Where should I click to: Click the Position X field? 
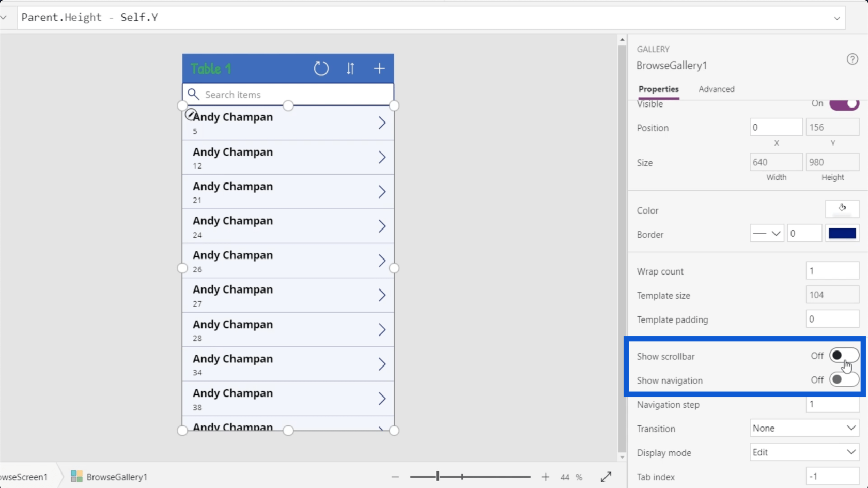tap(776, 127)
